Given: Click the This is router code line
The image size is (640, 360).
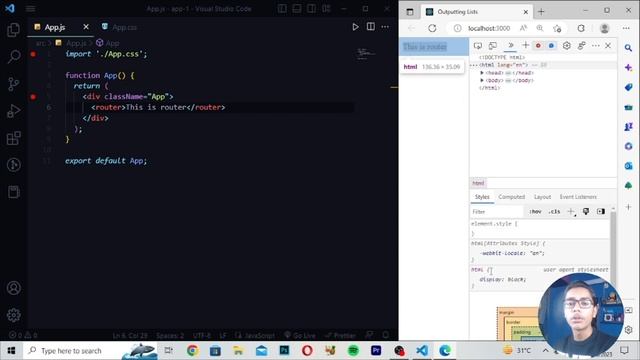Looking at the screenshot, I should pos(158,107).
